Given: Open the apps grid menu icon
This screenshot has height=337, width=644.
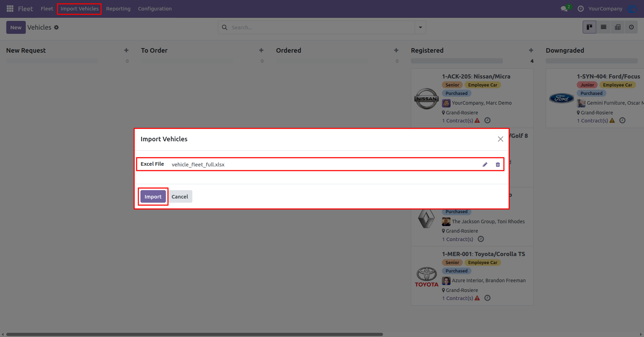Looking at the screenshot, I should click(x=10, y=9).
